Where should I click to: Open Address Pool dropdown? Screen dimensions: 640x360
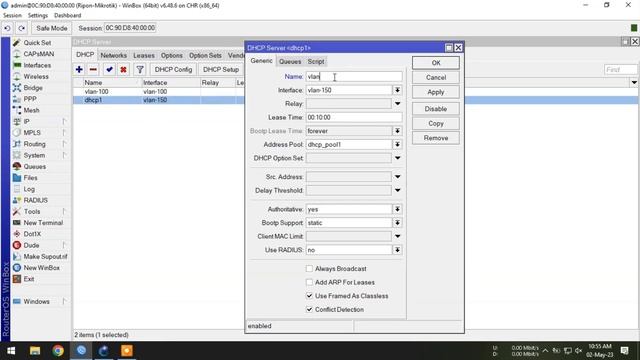[x=397, y=144]
